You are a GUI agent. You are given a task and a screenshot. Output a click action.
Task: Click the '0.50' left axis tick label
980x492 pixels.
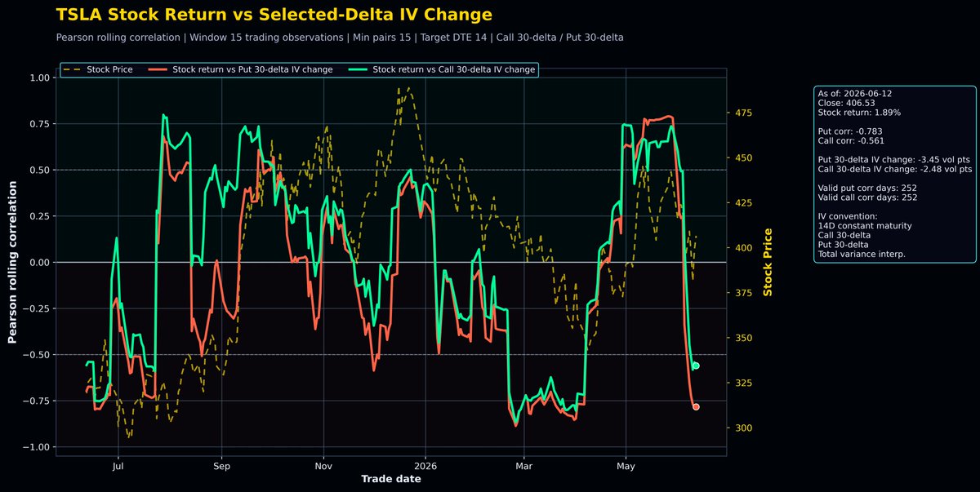coord(39,170)
